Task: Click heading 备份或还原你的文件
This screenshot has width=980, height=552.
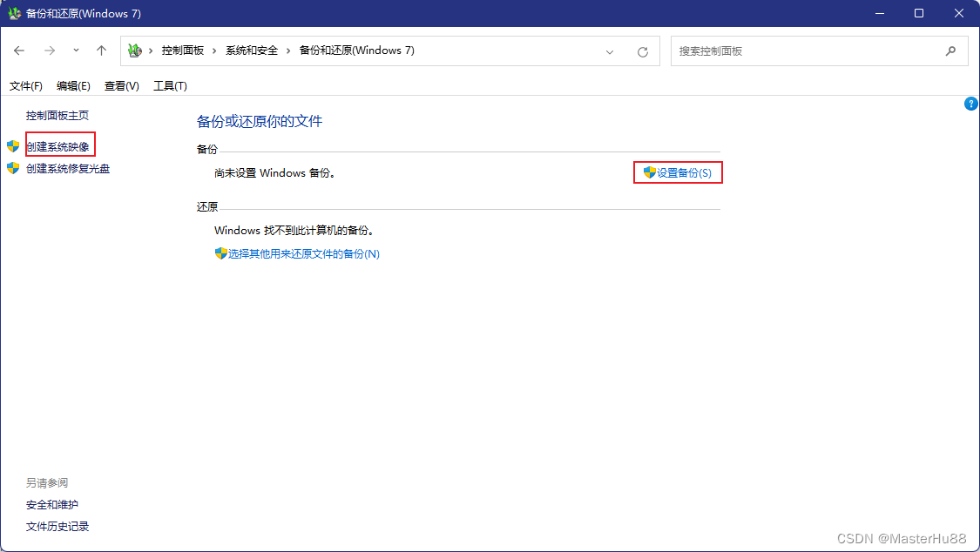Action: [260, 121]
